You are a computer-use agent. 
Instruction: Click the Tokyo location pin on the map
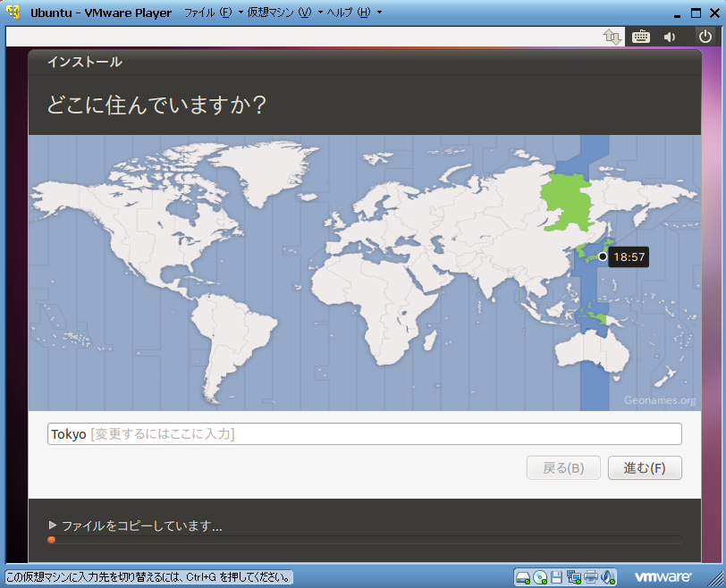[603, 256]
